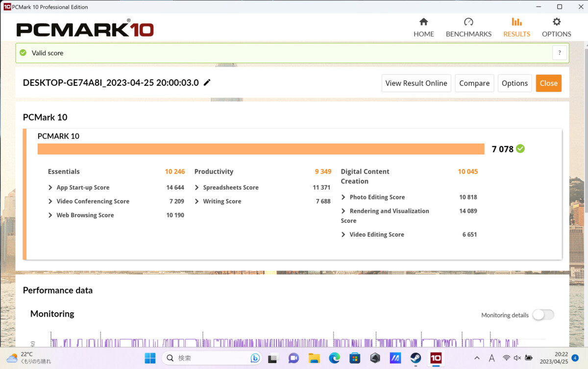
Task: Click the pencil icon to rename result
Action: coord(207,83)
